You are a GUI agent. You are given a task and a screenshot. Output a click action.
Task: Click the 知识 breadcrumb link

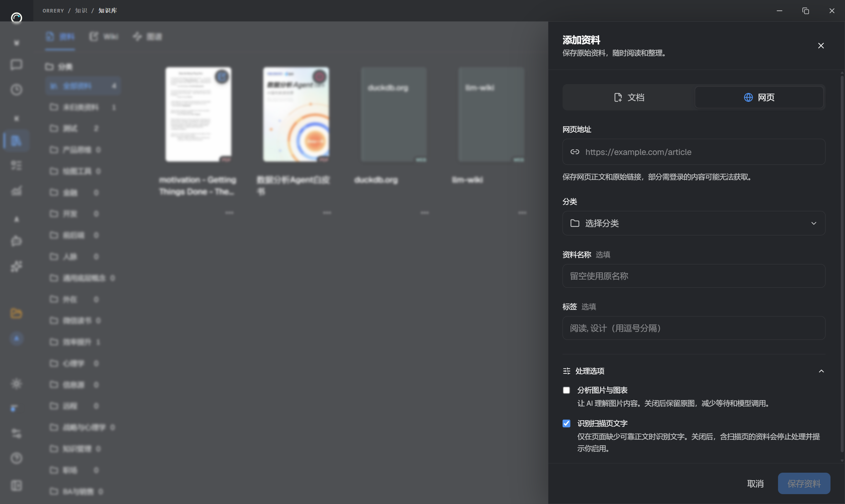(x=81, y=11)
